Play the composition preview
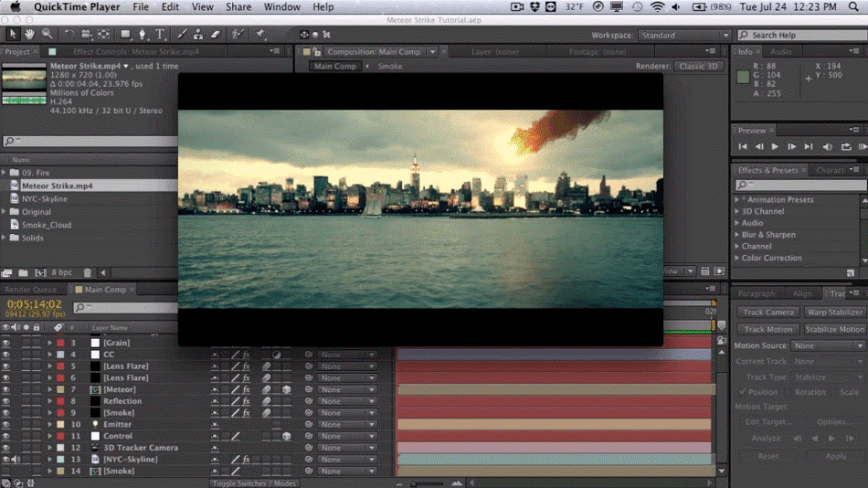 (x=775, y=147)
